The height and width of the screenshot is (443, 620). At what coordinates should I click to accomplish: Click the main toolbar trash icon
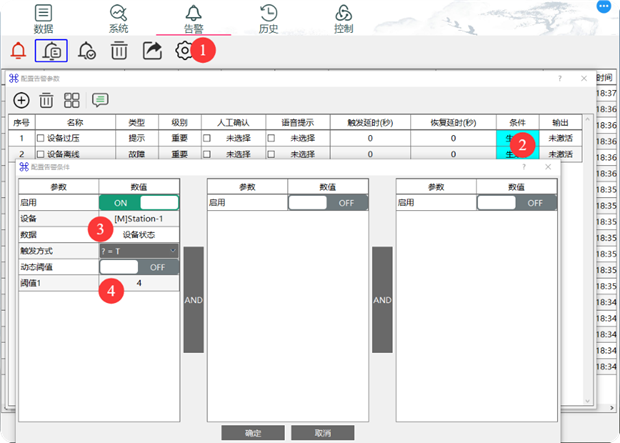pos(119,51)
